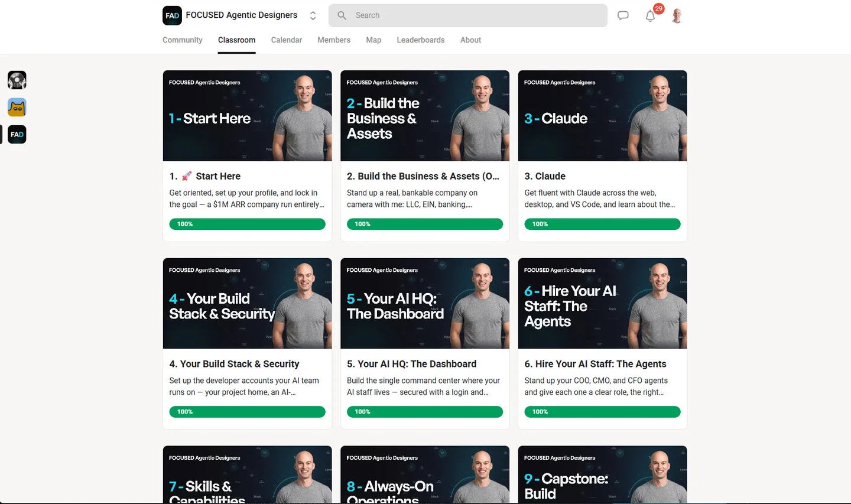Open the Map tab
The height and width of the screenshot is (504, 851).
[373, 40]
